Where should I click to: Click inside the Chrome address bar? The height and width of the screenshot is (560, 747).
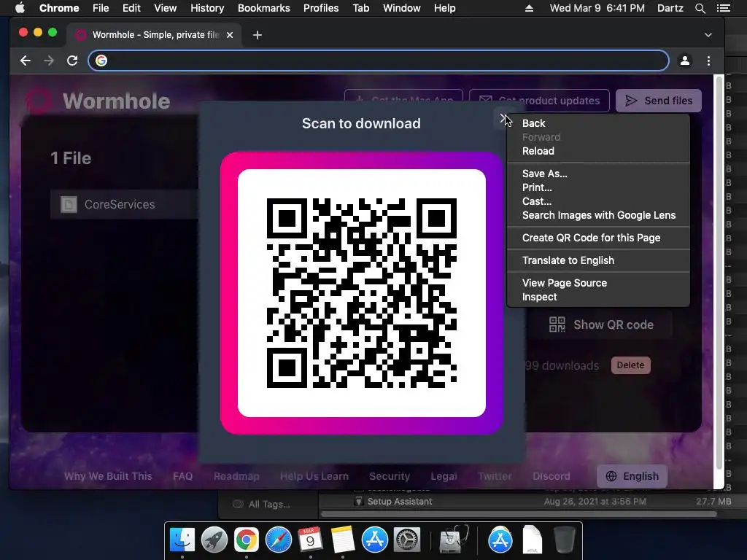click(379, 61)
